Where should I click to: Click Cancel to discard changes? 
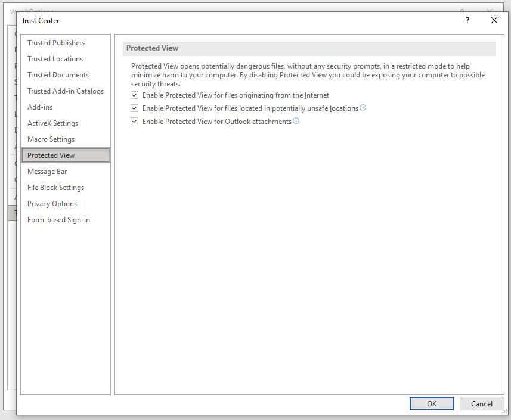click(481, 403)
